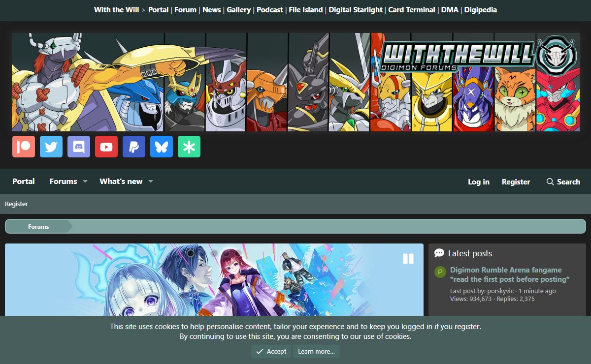Image resolution: width=591 pixels, height=364 pixels.
Task: Click the green asterisk Linktree icon
Action: pyautogui.click(x=189, y=147)
